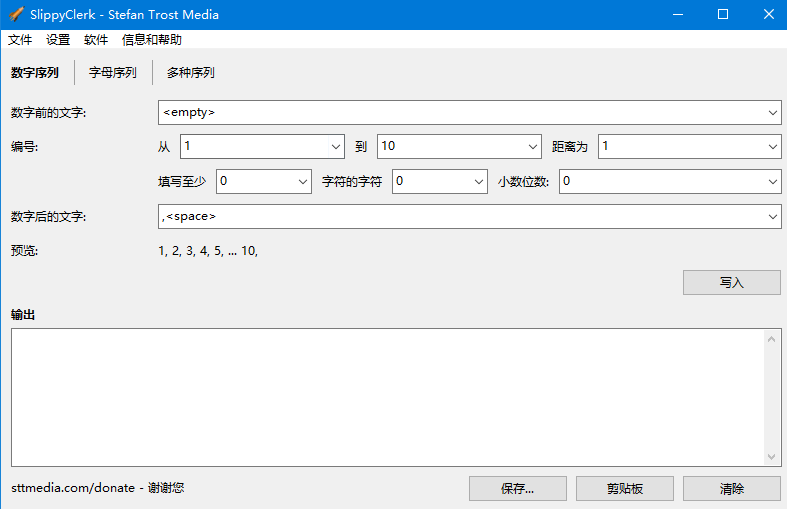This screenshot has height=509, width=787.
Task: Expand the 到 end value dropdown arrow
Action: point(533,147)
